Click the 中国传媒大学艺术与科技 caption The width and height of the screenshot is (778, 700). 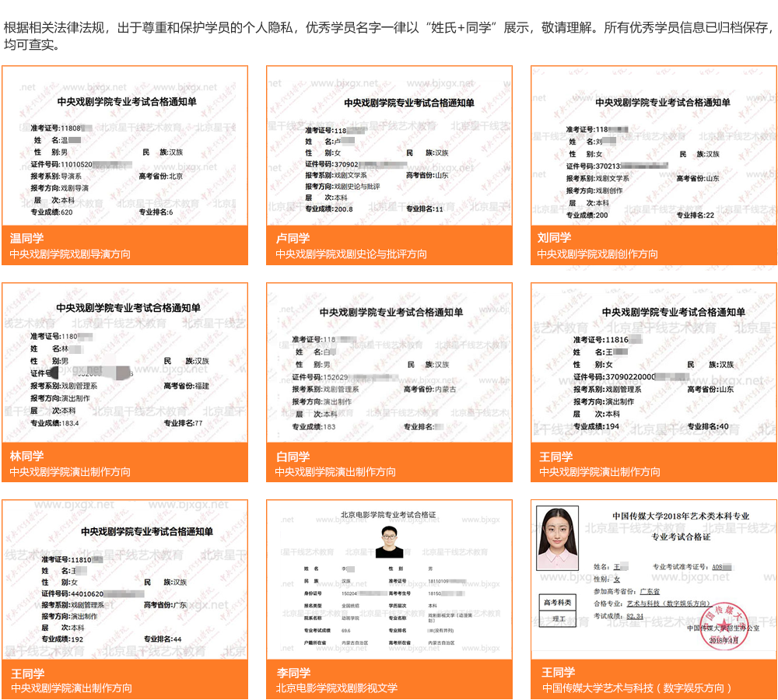pos(636,688)
